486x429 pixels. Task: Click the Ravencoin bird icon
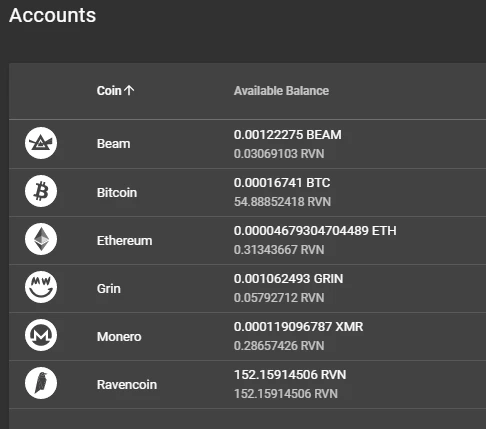click(41, 383)
